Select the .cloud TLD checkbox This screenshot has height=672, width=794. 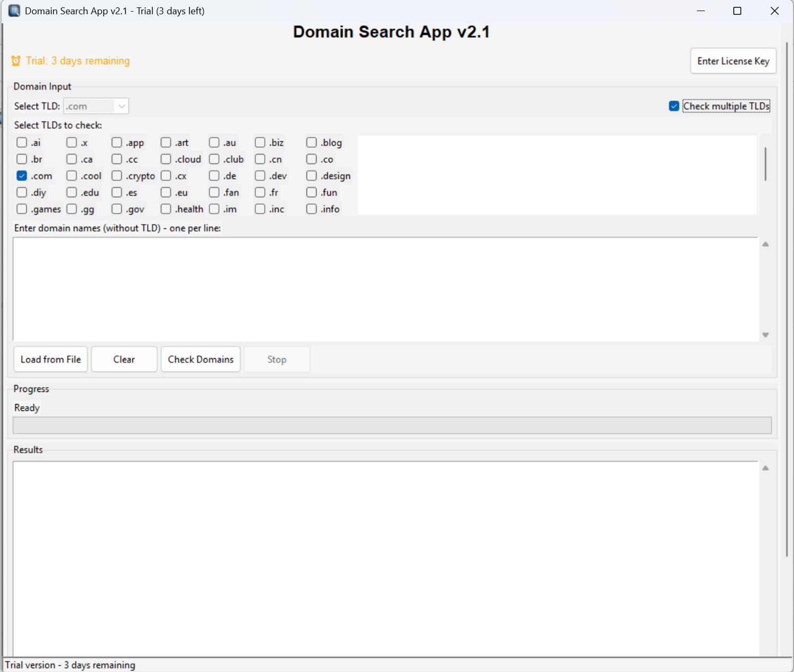tap(166, 159)
